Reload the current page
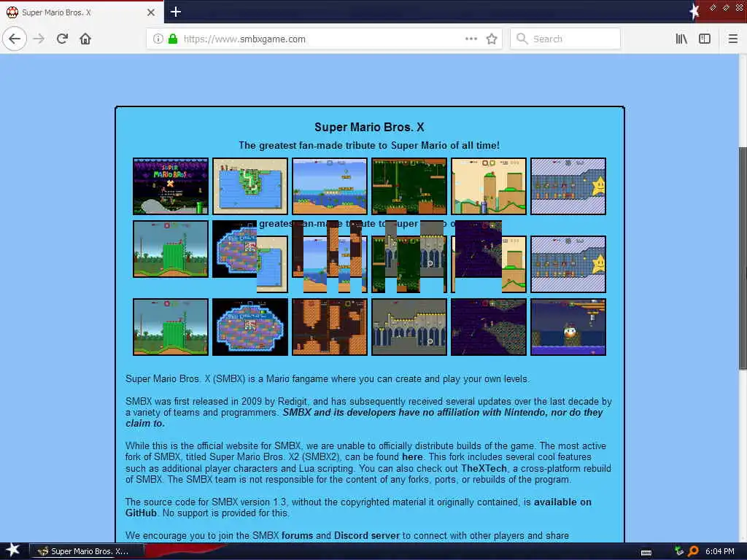Viewport: 747px width, 560px height. click(x=62, y=39)
